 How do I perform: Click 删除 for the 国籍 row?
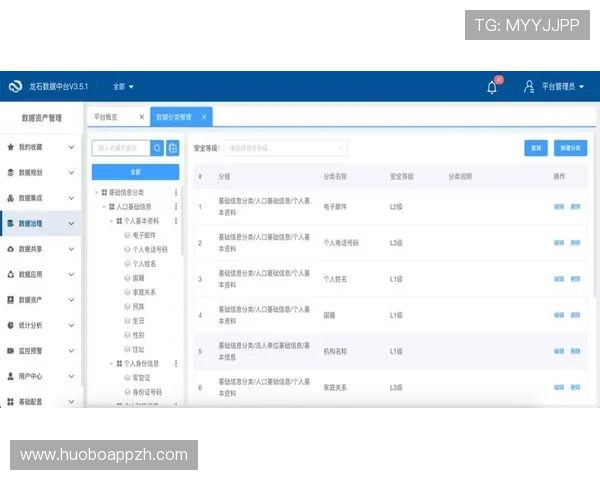(576, 315)
